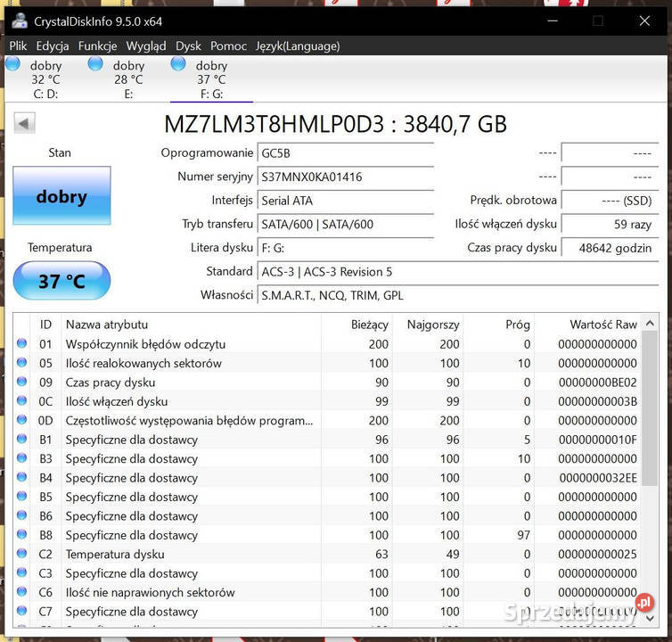The width and height of the screenshot is (672, 642).
Task: Go to previous disk with the left arrow button
Action: click(x=24, y=124)
